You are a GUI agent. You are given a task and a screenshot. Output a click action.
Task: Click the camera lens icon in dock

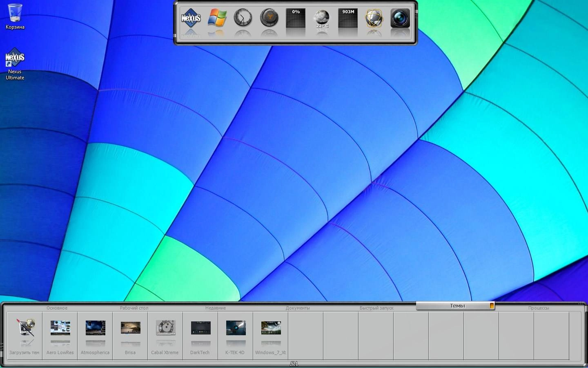coord(400,18)
